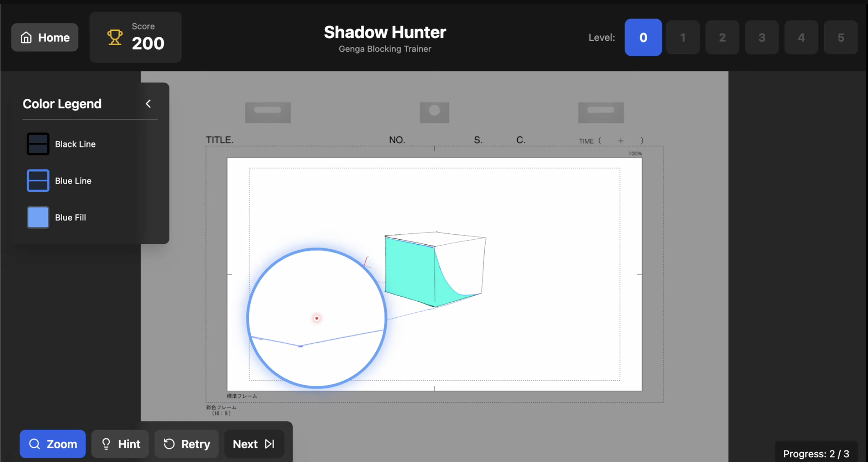Click the Progress 2 / 3 indicator

[x=816, y=453]
